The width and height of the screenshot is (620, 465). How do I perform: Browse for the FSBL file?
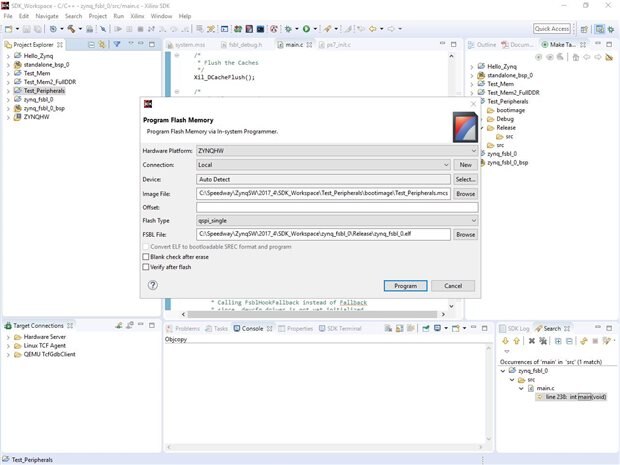pyautogui.click(x=465, y=234)
